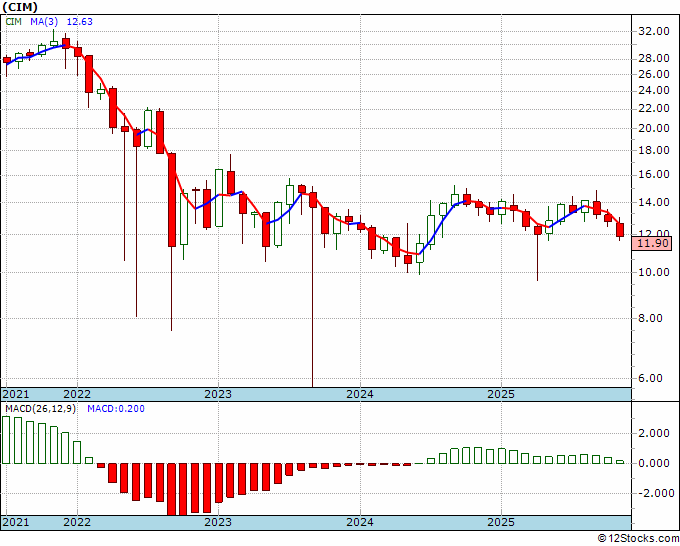Click the 6.00 price axis label
Viewport: 680px width, 546px height.
click(x=651, y=378)
